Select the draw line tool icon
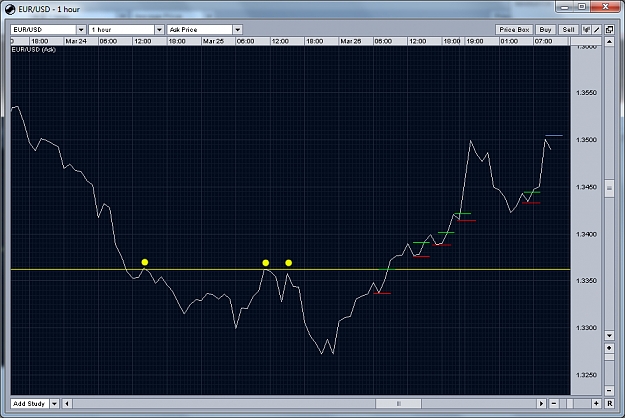 [597, 29]
